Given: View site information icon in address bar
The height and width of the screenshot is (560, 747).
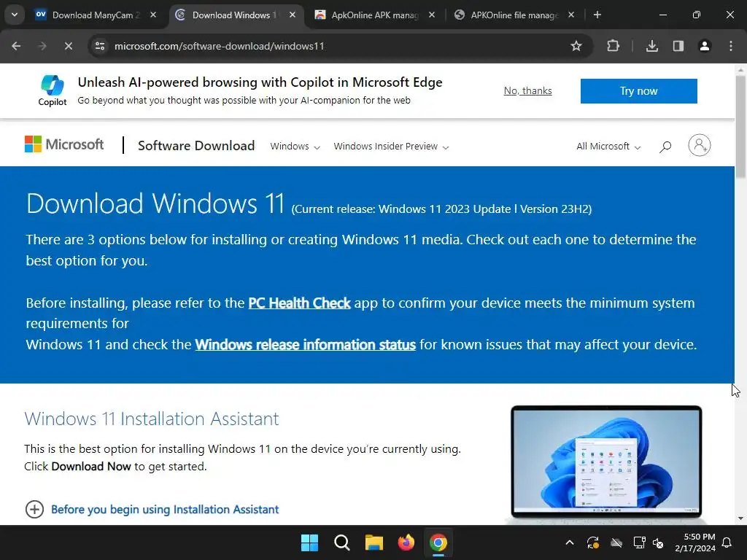Looking at the screenshot, I should pos(100,46).
